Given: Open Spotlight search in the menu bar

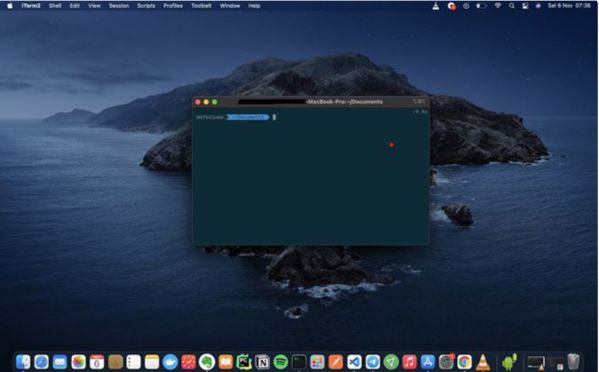Looking at the screenshot, I should click(512, 6).
